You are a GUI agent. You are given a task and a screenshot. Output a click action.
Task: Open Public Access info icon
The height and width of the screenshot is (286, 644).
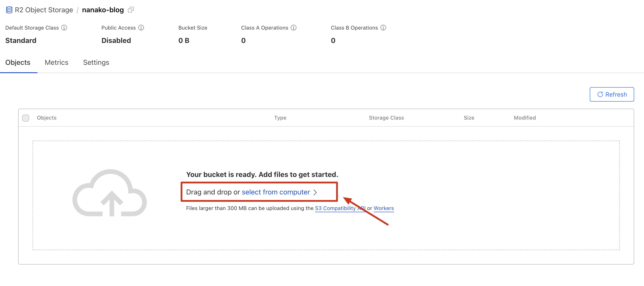click(x=141, y=28)
